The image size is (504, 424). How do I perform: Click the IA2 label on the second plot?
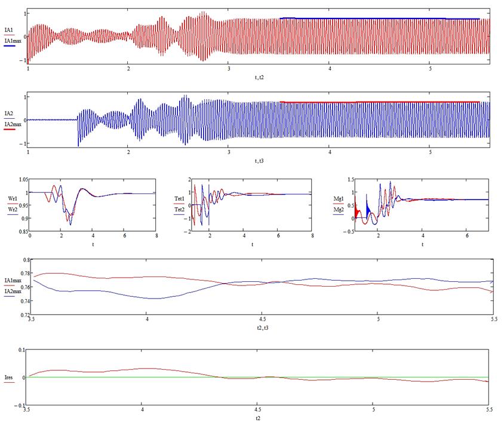tap(8, 113)
